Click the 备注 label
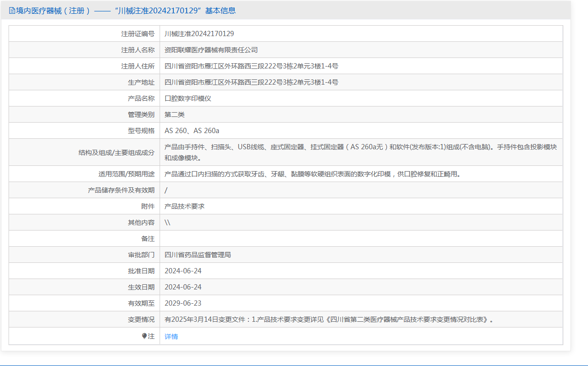This screenshot has width=588, height=366. [148, 239]
